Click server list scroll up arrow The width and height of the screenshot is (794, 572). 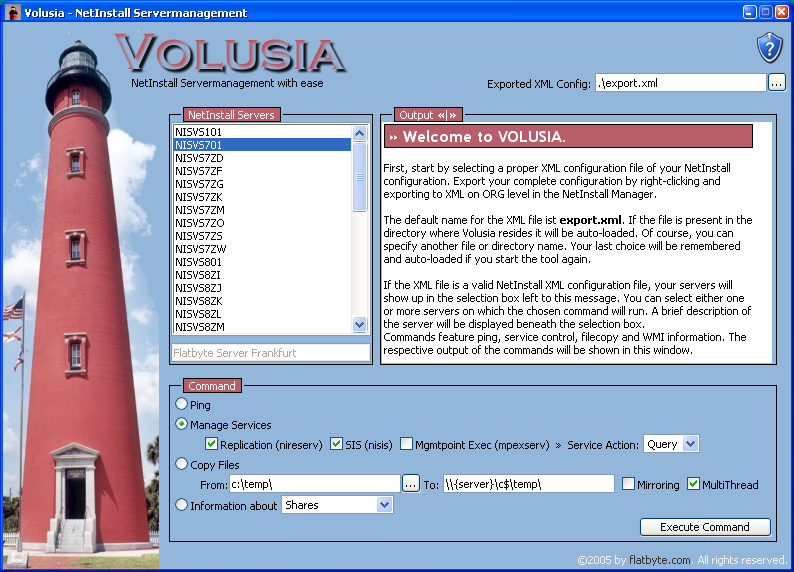pyautogui.click(x=360, y=133)
